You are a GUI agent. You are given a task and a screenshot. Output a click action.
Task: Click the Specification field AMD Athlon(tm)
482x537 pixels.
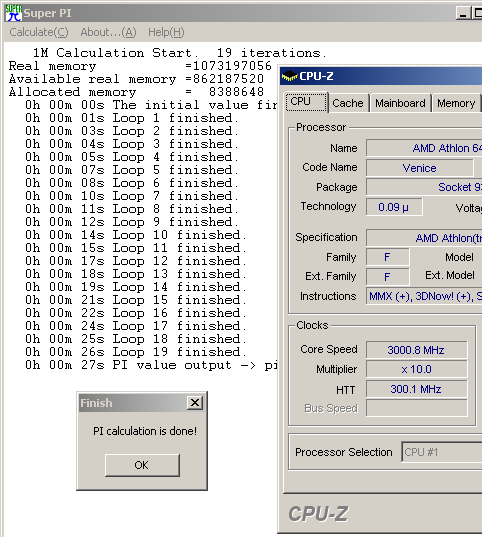424,238
